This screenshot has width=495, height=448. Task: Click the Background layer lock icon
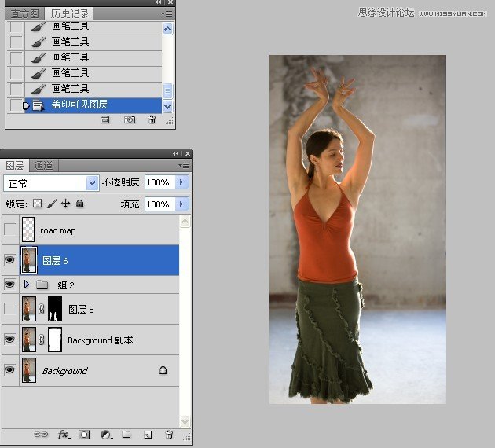[x=163, y=370]
